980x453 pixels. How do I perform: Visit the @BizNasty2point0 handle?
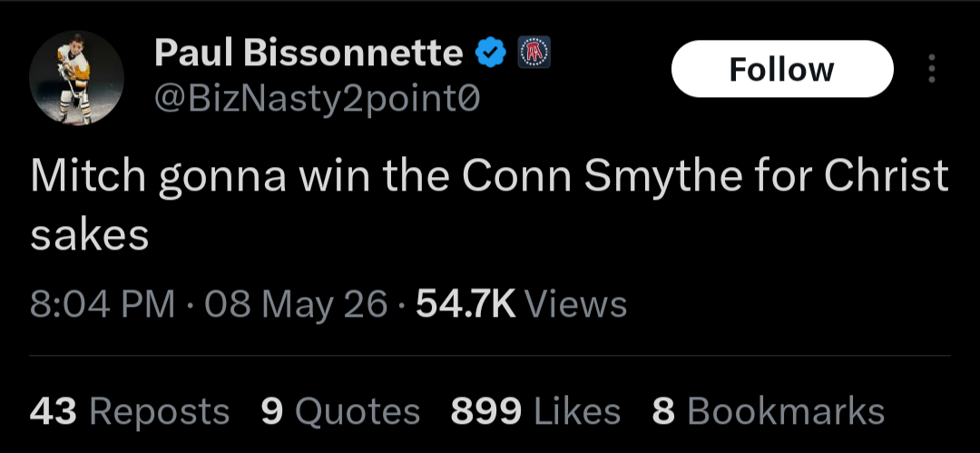(317, 98)
